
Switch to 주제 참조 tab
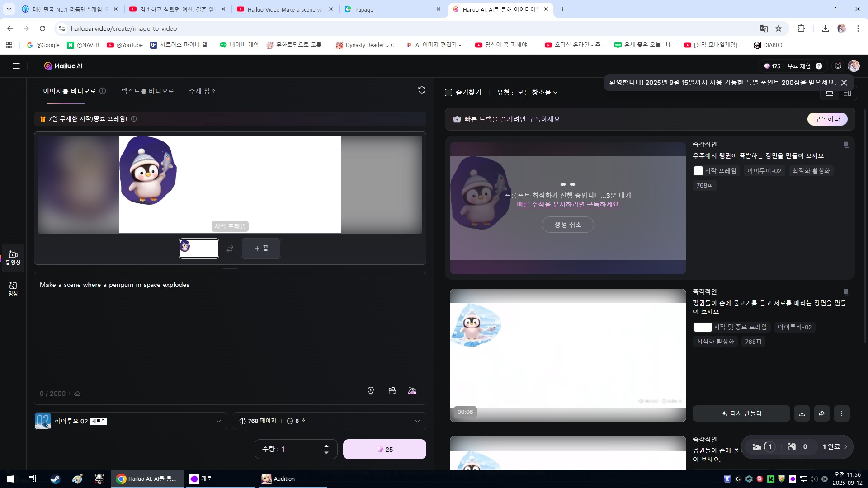203,91
